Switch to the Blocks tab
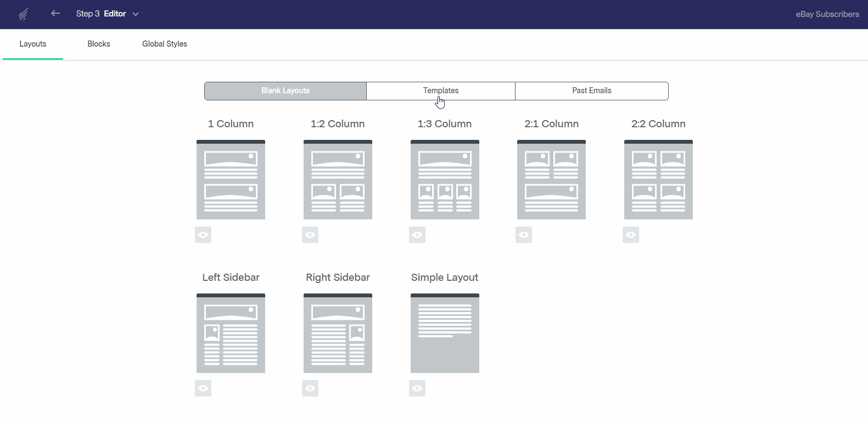The image size is (868, 424). (99, 44)
